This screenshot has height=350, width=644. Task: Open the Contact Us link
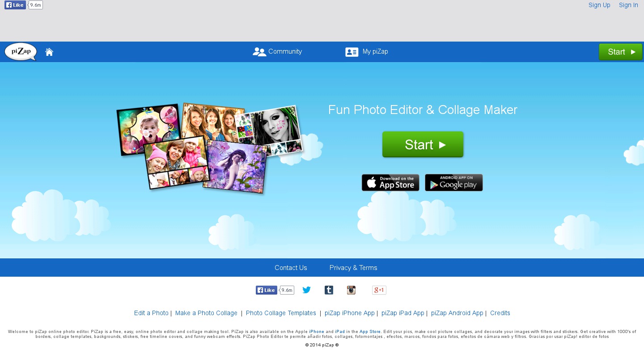tap(291, 268)
